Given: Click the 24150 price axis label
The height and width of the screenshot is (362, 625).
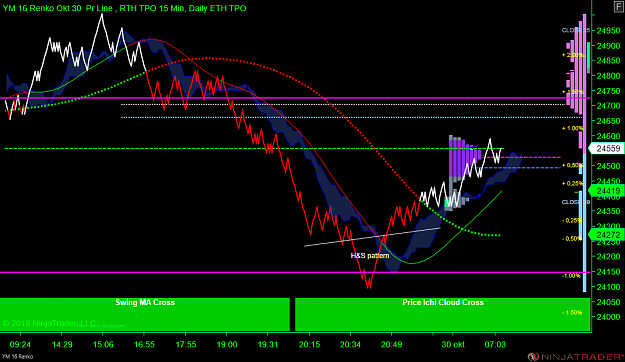Looking at the screenshot, I should [x=608, y=272].
